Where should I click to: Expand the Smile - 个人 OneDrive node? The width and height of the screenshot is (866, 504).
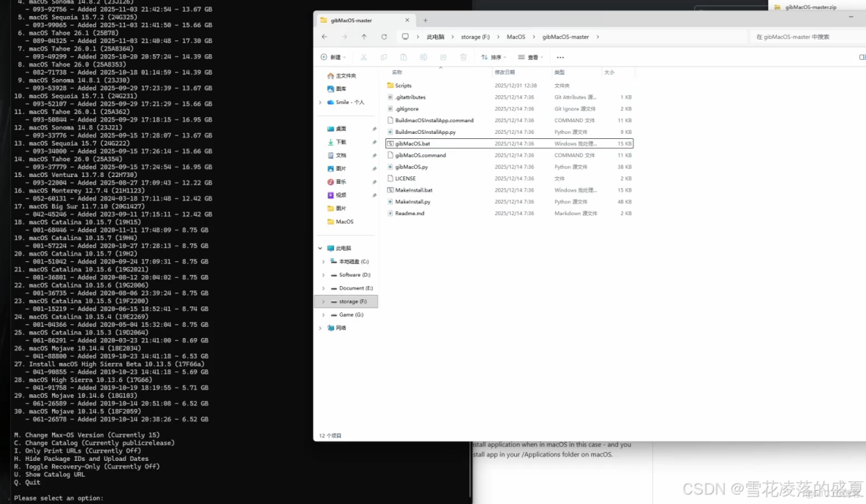pos(320,102)
